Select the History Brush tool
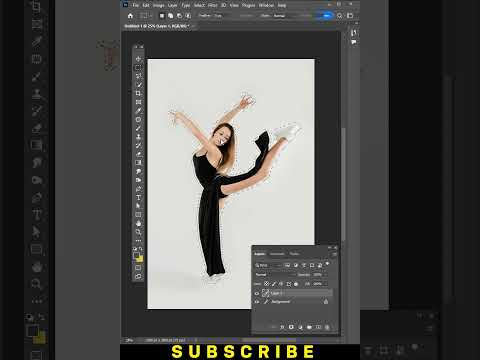The width and height of the screenshot is (480, 360). (138, 146)
